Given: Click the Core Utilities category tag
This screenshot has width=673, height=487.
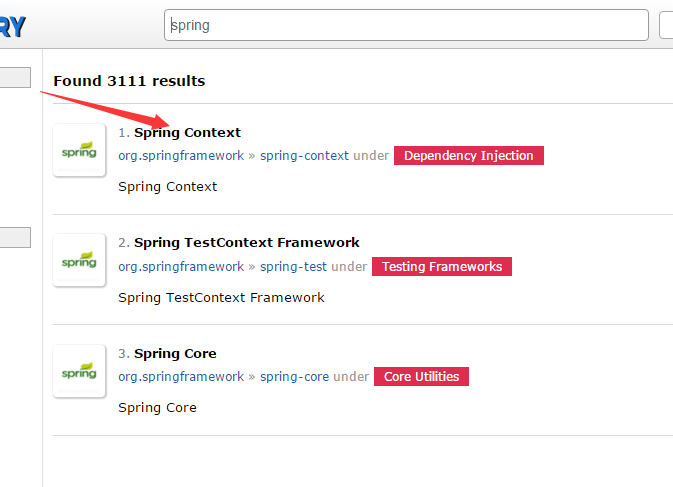Looking at the screenshot, I should pyautogui.click(x=421, y=376).
